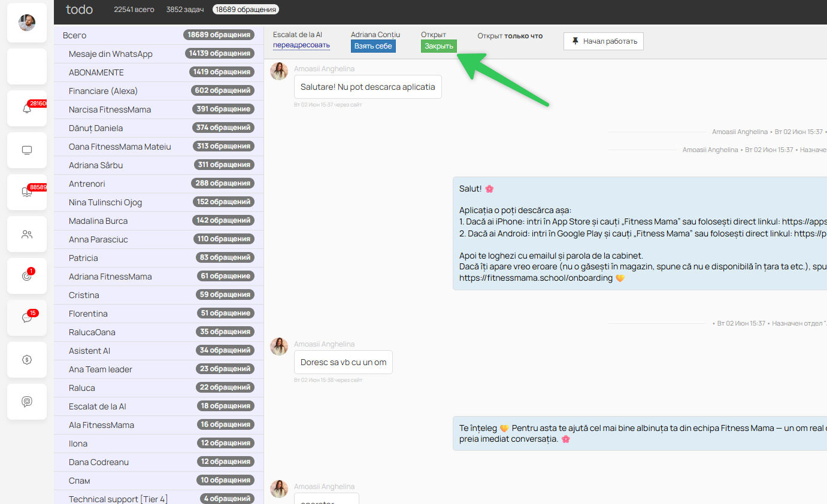Select 'Patricia' row

click(159, 258)
